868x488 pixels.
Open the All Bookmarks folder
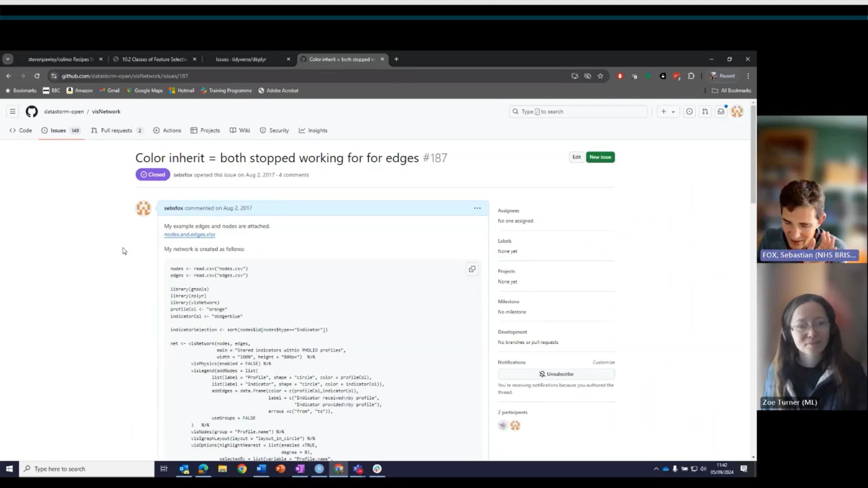pyautogui.click(x=731, y=90)
